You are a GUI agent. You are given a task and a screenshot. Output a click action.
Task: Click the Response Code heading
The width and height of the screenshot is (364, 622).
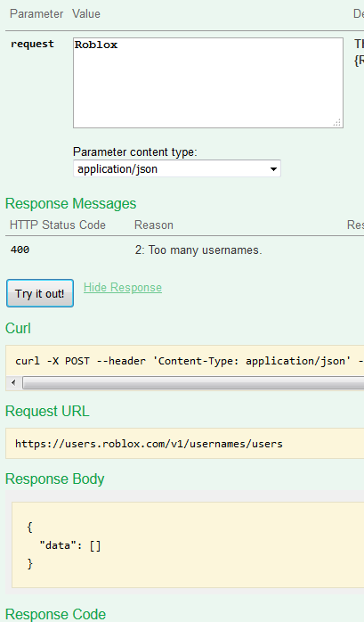55,614
